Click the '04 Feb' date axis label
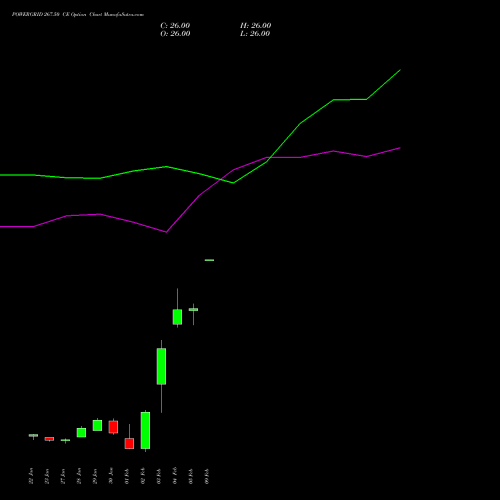The image size is (500, 500). (x=175, y=476)
